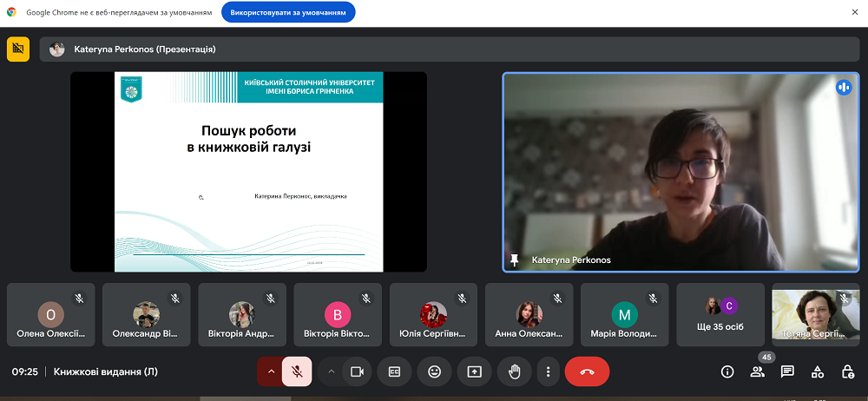Select the presentation slide thumbnail
The image size is (868, 401).
pyautogui.click(x=248, y=172)
